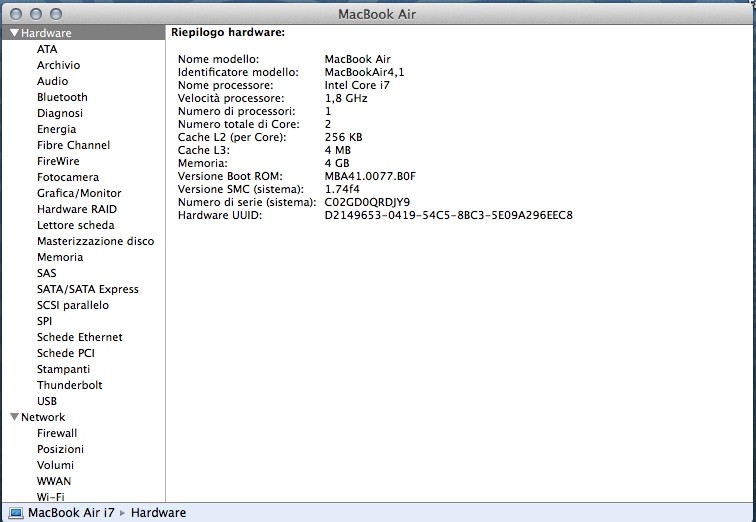Collapse the Hardware section triangle

point(14,33)
